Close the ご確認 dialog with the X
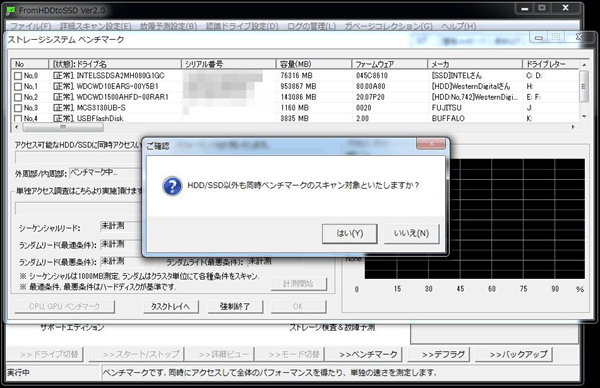Image resolution: width=600 pixels, height=388 pixels. 431,144
